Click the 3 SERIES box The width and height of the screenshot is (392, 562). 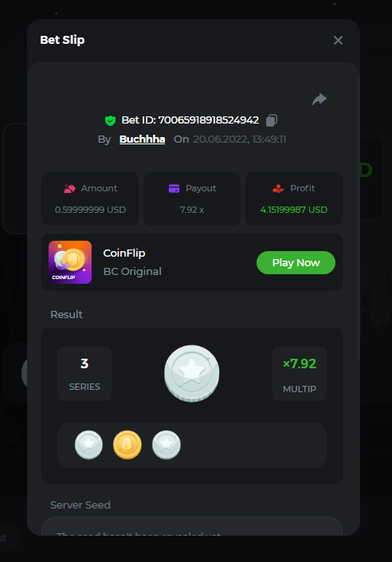tap(84, 374)
